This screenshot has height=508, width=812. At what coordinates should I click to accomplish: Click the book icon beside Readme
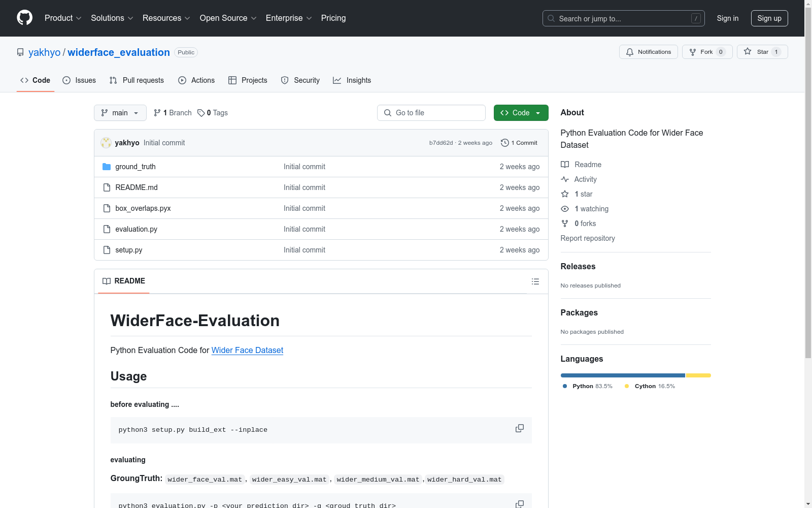[565, 165]
